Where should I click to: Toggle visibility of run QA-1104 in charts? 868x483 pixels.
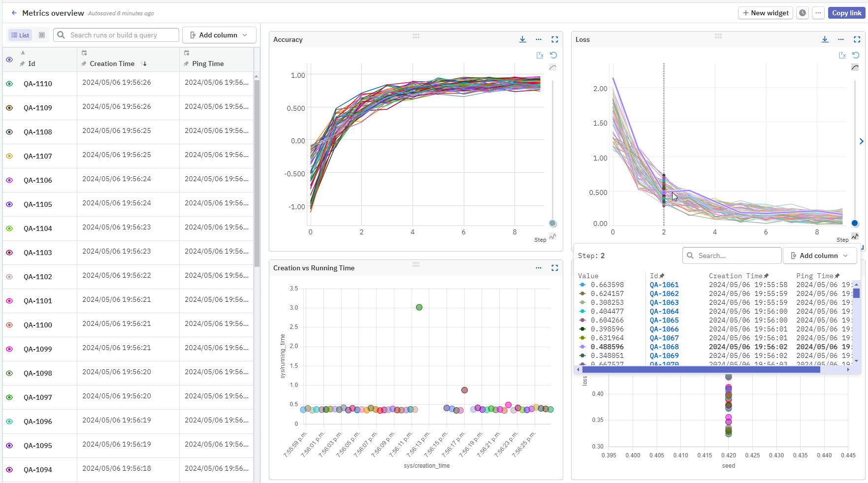click(x=9, y=228)
